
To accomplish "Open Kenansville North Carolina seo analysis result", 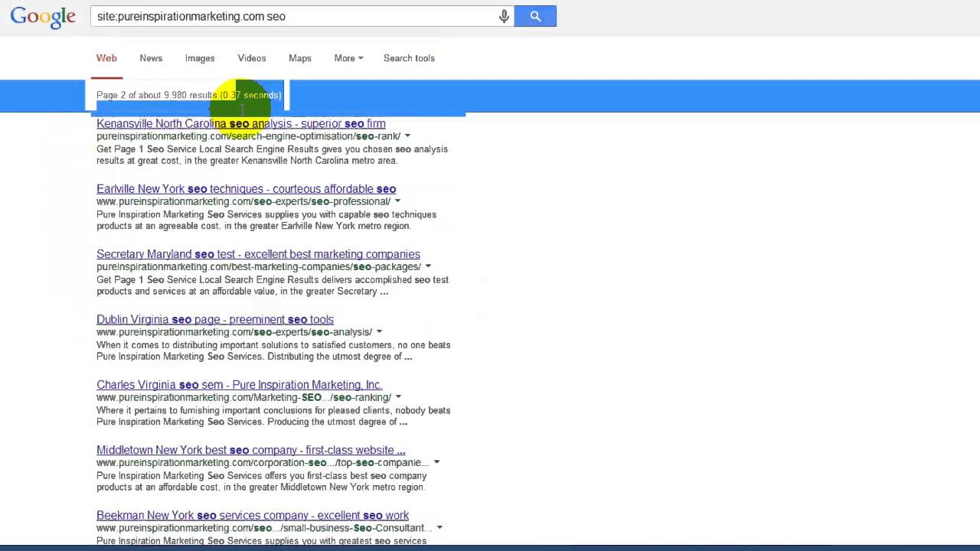I will tap(241, 123).
